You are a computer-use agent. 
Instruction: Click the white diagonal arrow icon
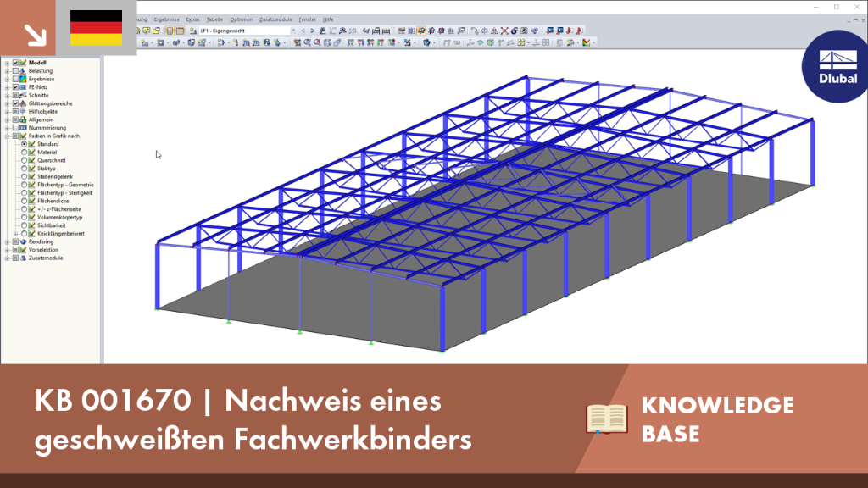click(36, 35)
